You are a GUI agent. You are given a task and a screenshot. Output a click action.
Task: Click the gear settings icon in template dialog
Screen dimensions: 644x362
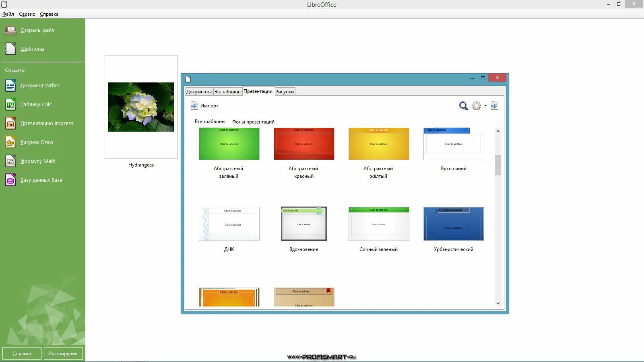pyautogui.click(x=477, y=106)
